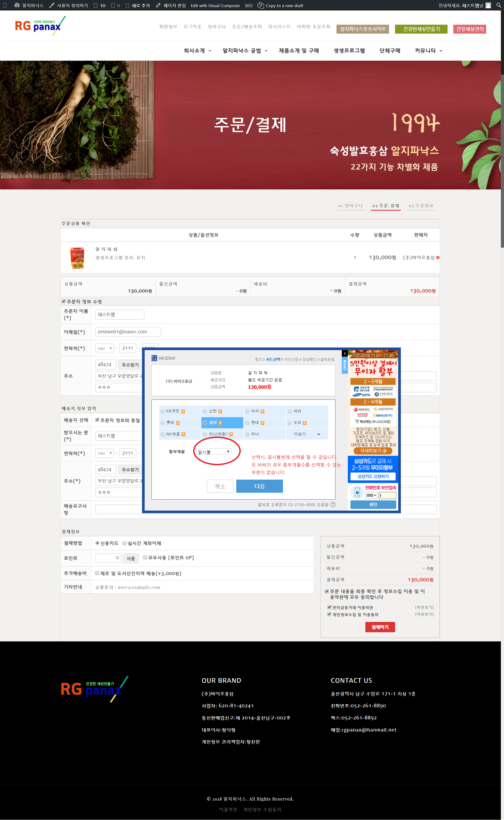Screen dimensions: 504x820
Task: Open 단체구매 menu
Action: pos(390,51)
